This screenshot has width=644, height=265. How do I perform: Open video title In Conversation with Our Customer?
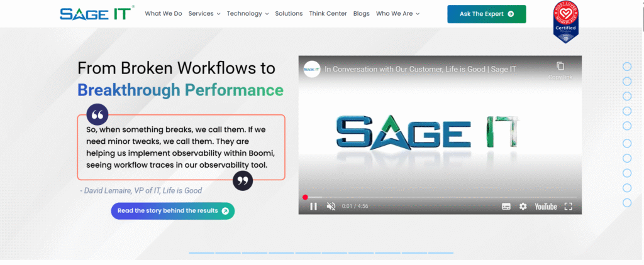click(420, 69)
